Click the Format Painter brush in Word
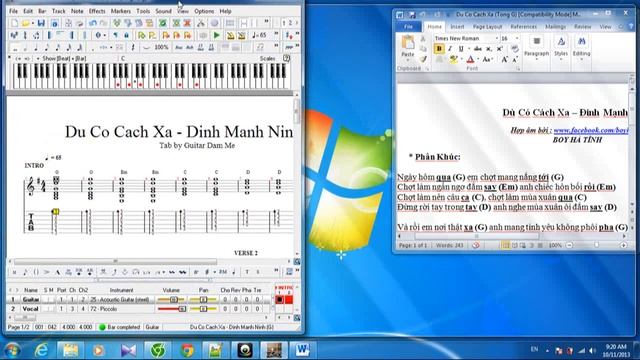Image resolution: width=640 pixels, height=360 pixels. point(423,59)
